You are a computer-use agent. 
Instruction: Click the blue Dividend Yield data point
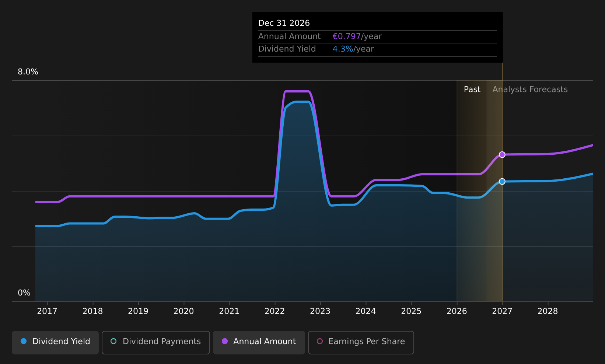pyautogui.click(x=502, y=181)
